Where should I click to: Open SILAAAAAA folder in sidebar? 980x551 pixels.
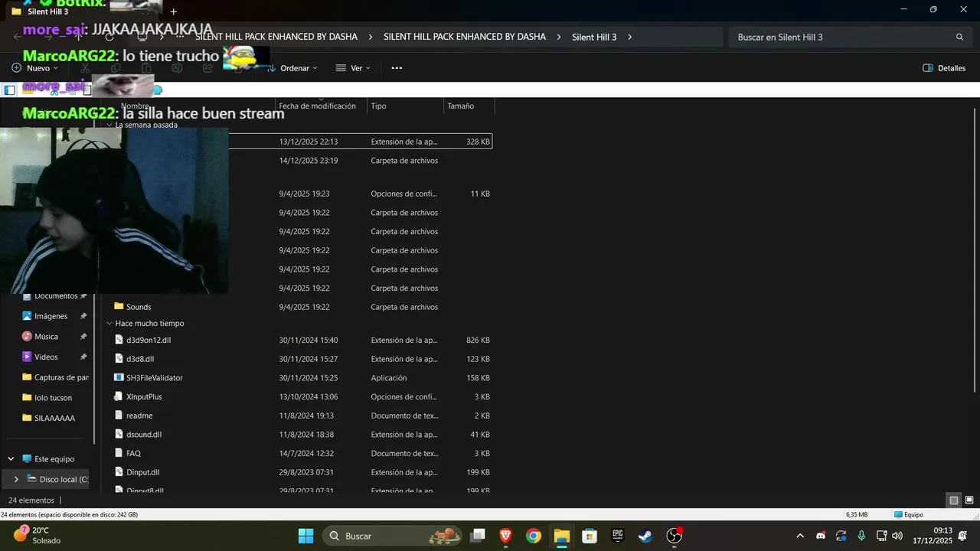pyautogui.click(x=54, y=418)
